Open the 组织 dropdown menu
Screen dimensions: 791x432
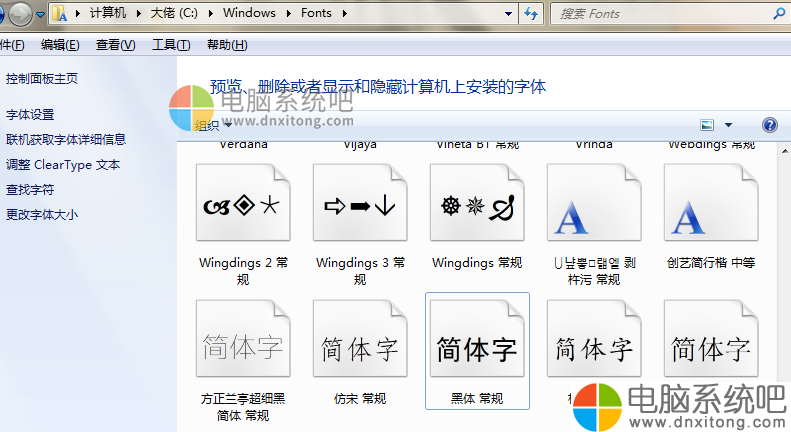[213, 125]
